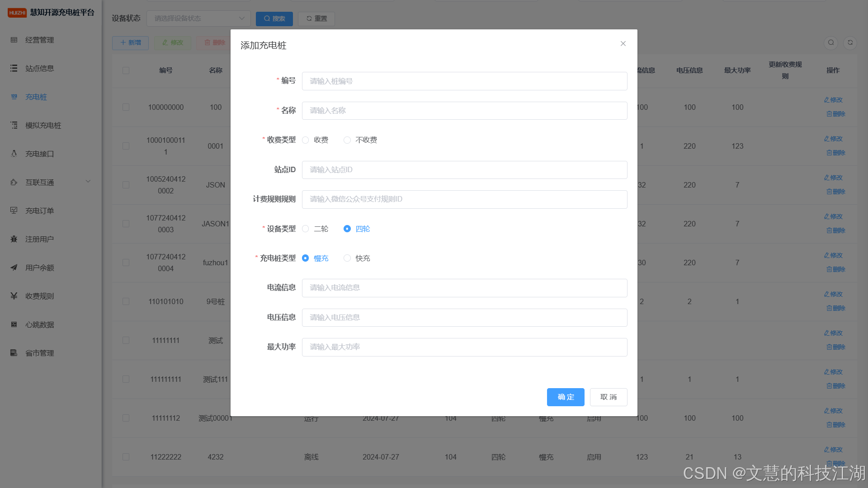Click the 收费规则 yen icon
This screenshot has height=488, width=868.
click(x=14, y=296)
